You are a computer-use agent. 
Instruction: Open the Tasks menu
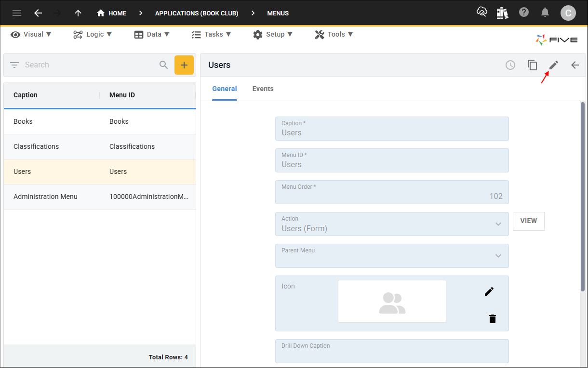click(211, 34)
